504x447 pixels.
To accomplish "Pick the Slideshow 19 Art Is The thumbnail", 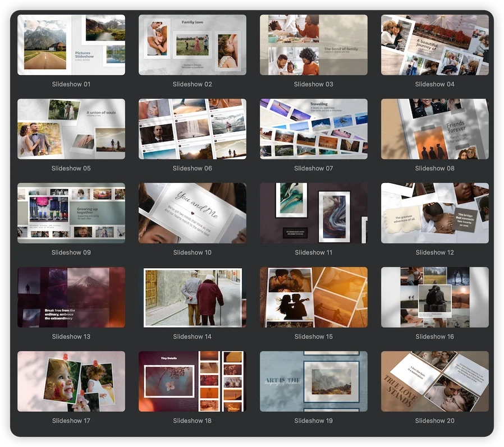I will pyautogui.click(x=314, y=381).
